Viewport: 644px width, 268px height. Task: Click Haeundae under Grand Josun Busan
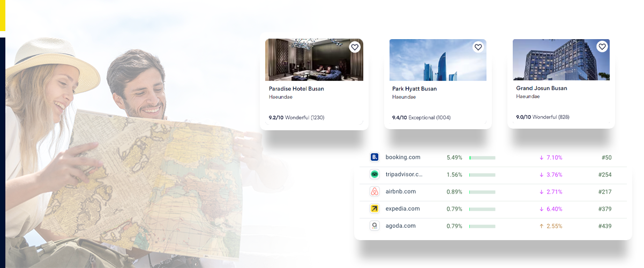(528, 96)
